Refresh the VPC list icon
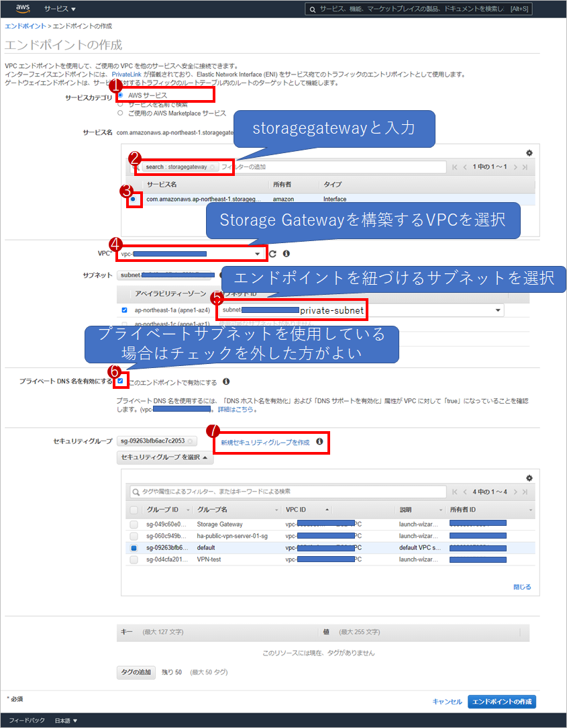The height and width of the screenshot is (728, 567). [x=273, y=253]
